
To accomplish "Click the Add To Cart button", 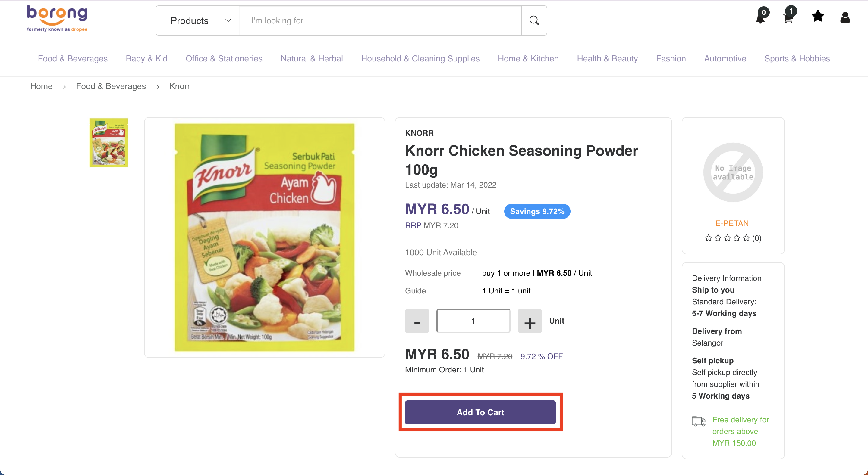I will (480, 412).
